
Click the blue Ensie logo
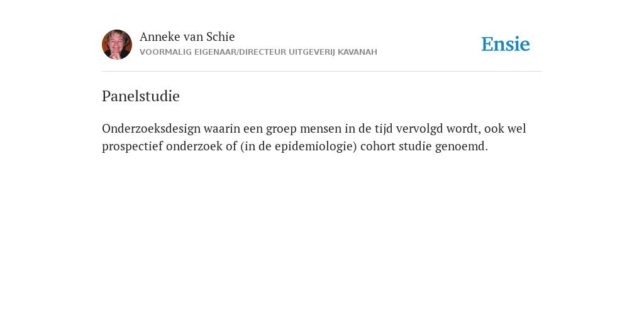point(506,44)
